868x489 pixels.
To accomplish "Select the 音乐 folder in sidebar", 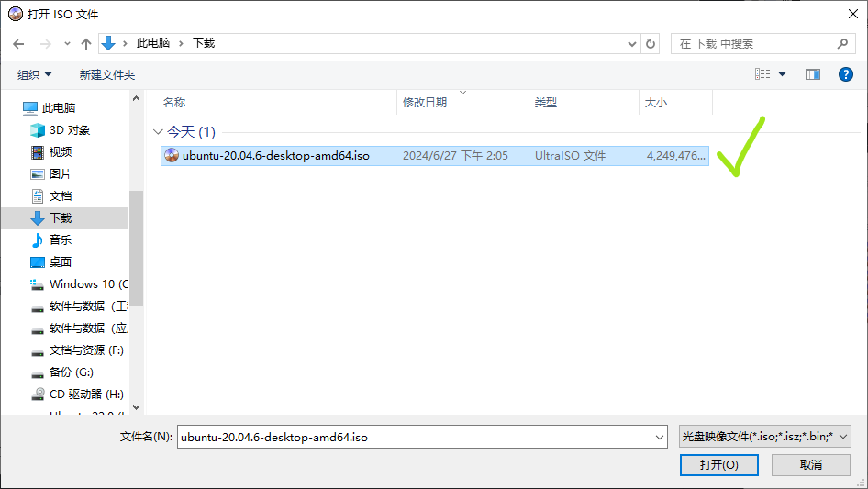I will pyautogui.click(x=60, y=239).
